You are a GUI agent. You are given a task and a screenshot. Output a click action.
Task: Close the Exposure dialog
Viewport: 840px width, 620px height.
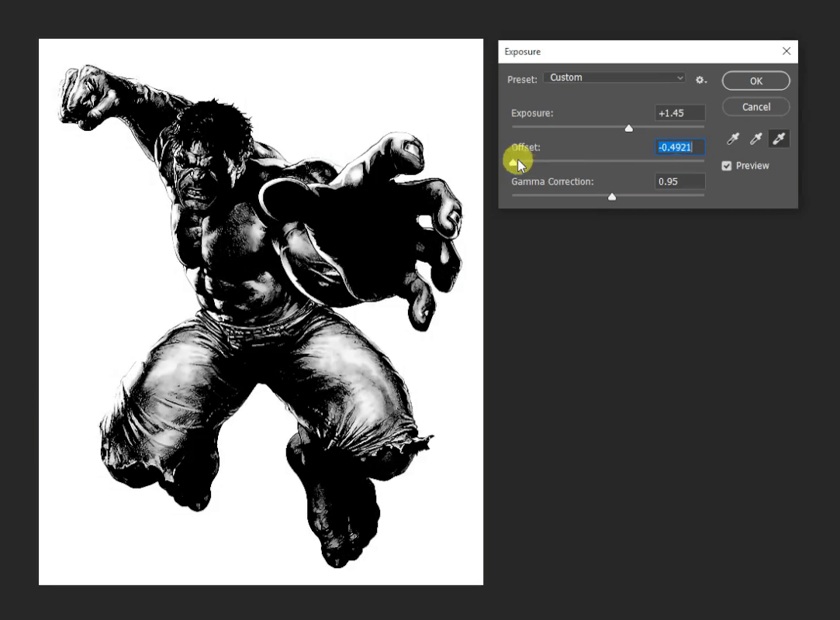[x=786, y=51]
